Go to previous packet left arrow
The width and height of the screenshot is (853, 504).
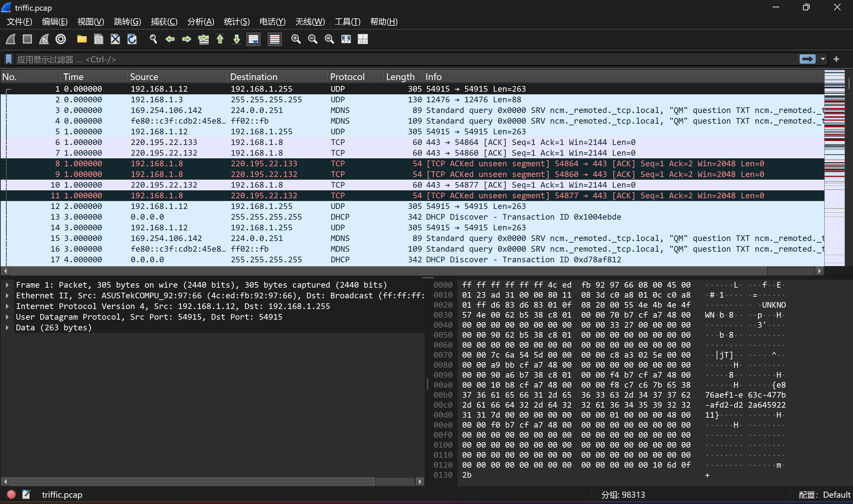coord(170,39)
